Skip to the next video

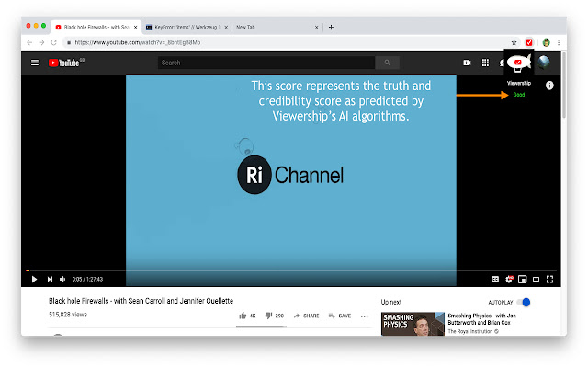tap(50, 279)
